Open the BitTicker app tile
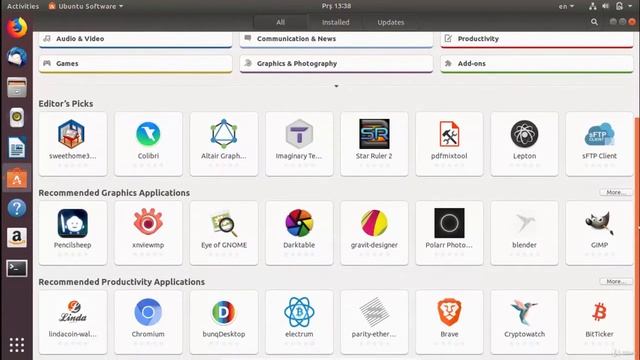This screenshot has height=360, width=640. click(600, 322)
